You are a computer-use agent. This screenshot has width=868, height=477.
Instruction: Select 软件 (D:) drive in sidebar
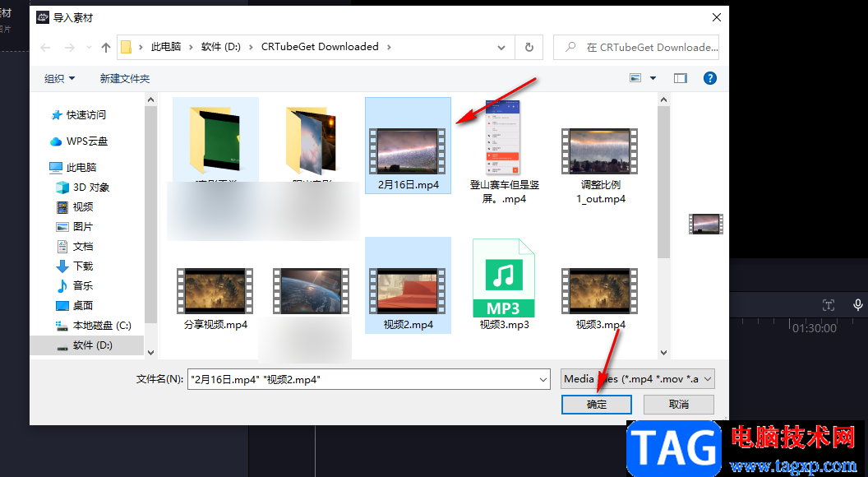(85, 345)
